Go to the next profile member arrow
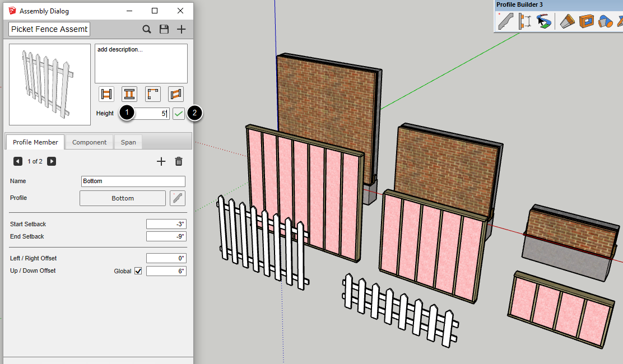Image resolution: width=623 pixels, height=364 pixels. point(52,161)
